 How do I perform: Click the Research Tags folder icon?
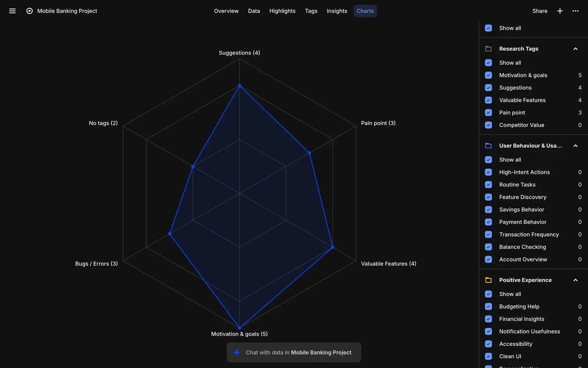tap(488, 49)
